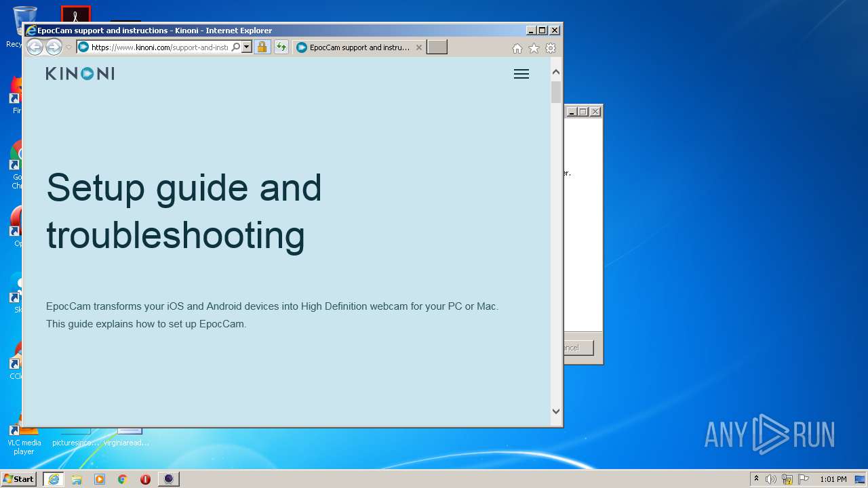Viewport: 868px width, 488px height.
Task: Open Windows Explorer folder from taskbar
Action: [77, 479]
